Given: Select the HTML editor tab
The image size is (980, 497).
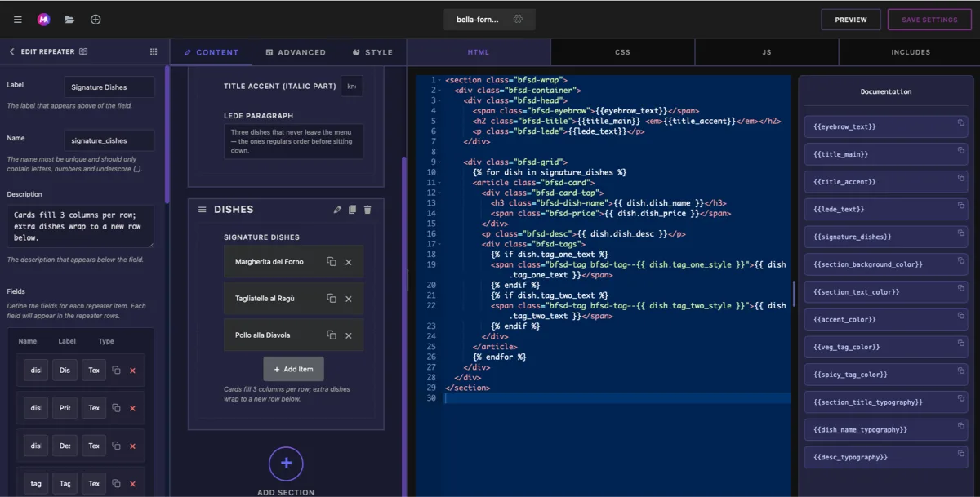Looking at the screenshot, I should [x=479, y=52].
